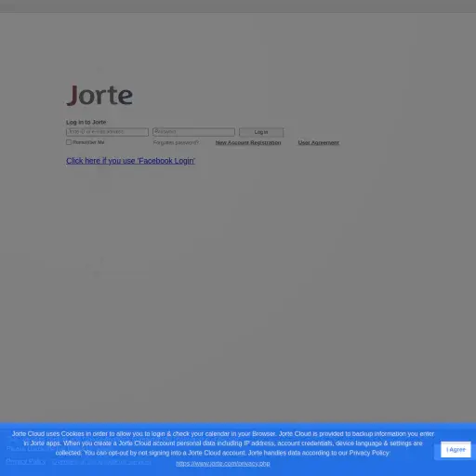Accept cookies with the I Agree button
The width and height of the screenshot is (476, 476).
pyautogui.click(x=456, y=450)
